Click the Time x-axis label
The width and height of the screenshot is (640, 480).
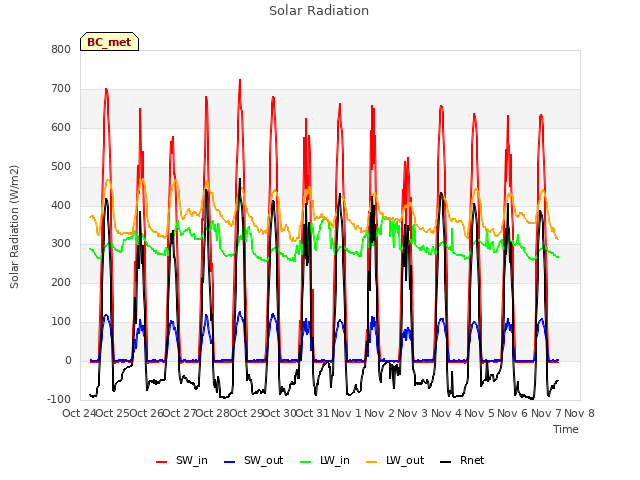point(566,429)
